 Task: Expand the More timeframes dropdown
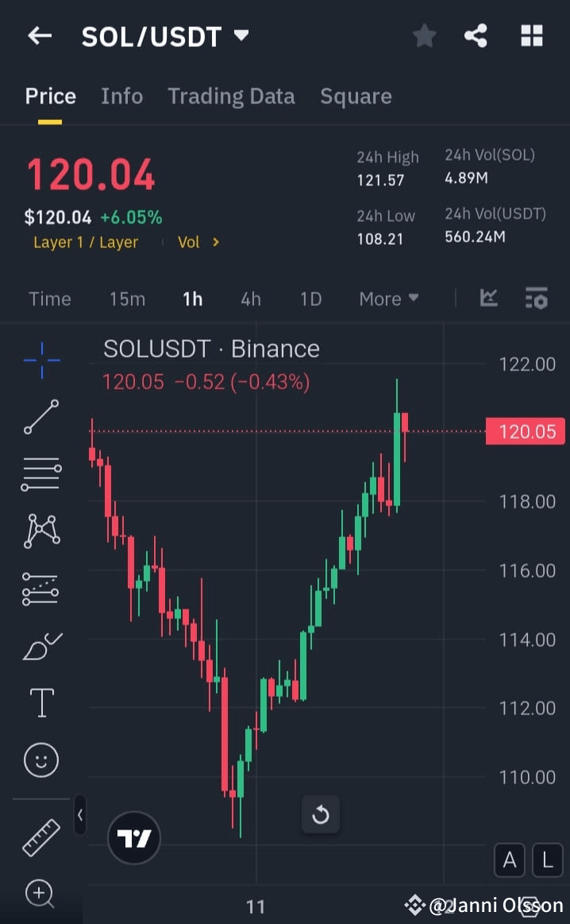(388, 298)
